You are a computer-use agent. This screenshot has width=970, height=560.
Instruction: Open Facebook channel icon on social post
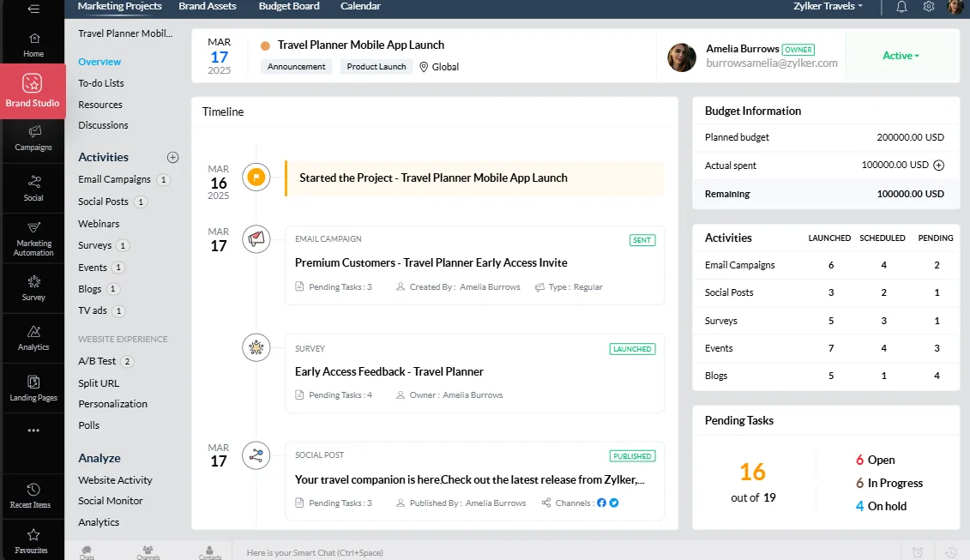(601, 503)
